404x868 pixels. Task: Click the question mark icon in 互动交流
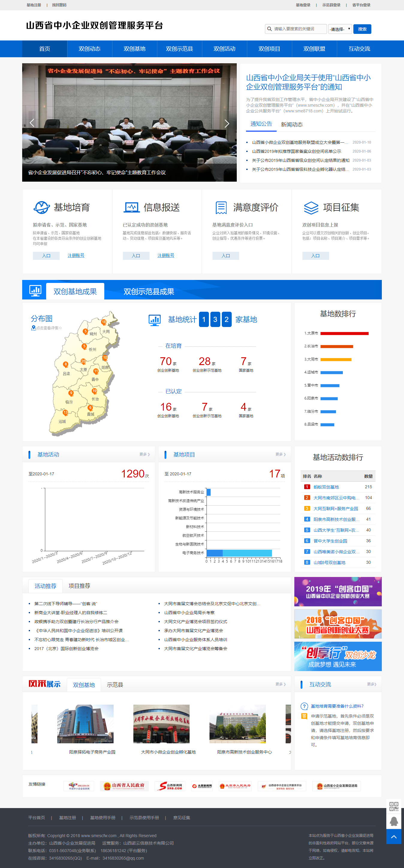tap(304, 706)
